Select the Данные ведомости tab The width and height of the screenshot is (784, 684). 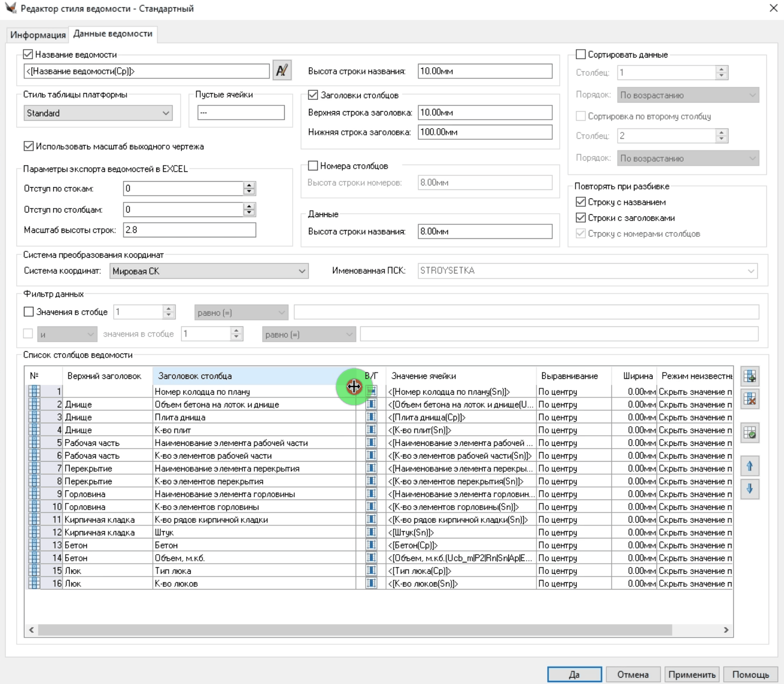coord(113,34)
